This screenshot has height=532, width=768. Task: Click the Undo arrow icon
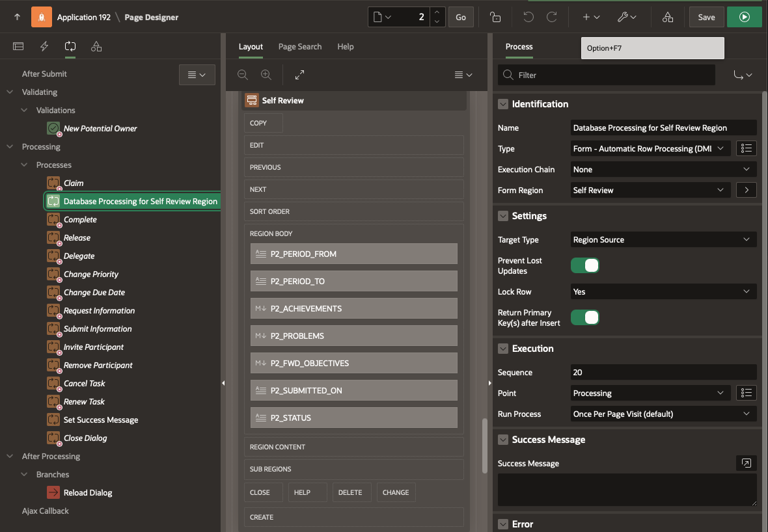[x=528, y=18]
